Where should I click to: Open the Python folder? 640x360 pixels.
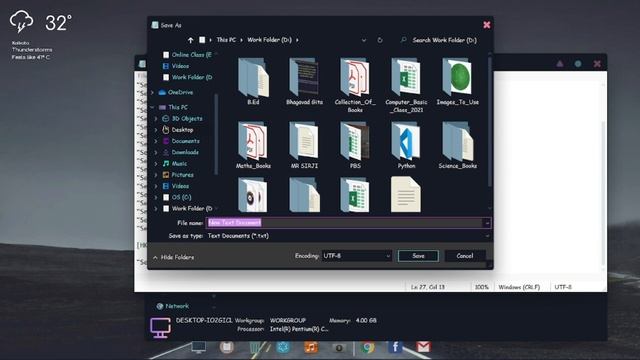[x=406, y=145]
